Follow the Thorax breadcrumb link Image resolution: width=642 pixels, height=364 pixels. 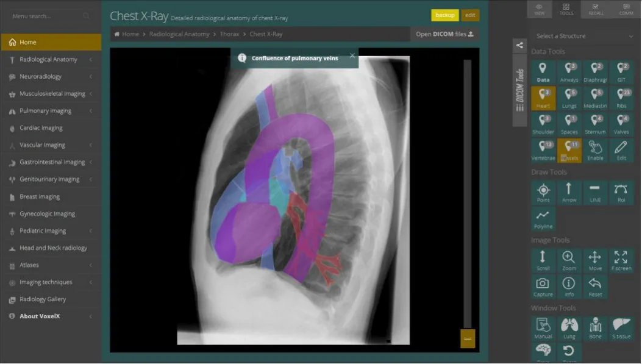click(x=229, y=34)
